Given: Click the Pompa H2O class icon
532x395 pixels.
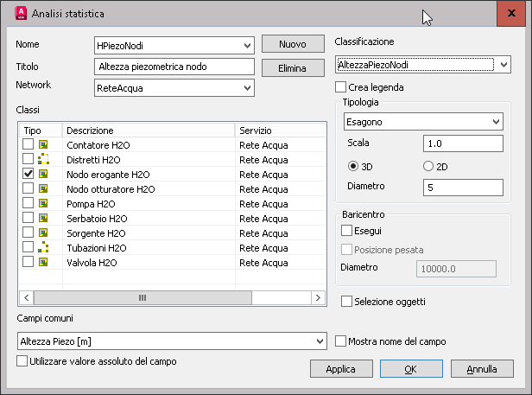Looking at the screenshot, I should pyautogui.click(x=42, y=204).
